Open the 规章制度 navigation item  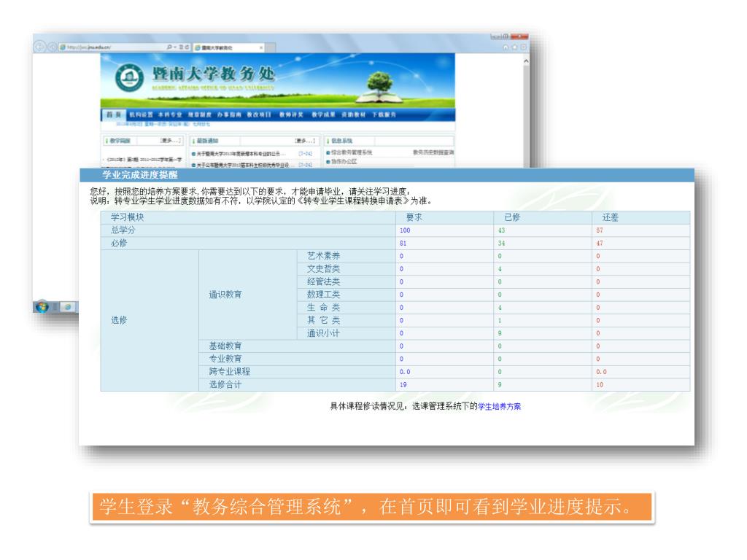pos(200,114)
